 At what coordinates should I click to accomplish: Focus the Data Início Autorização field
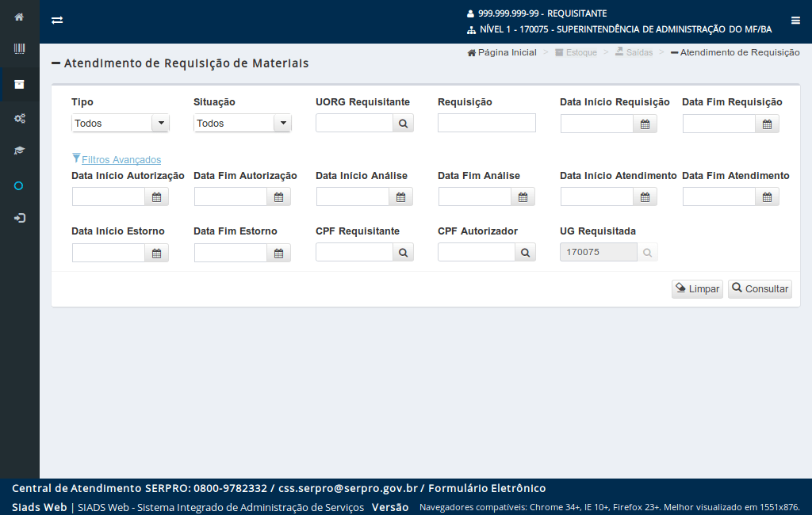coord(109,197)
